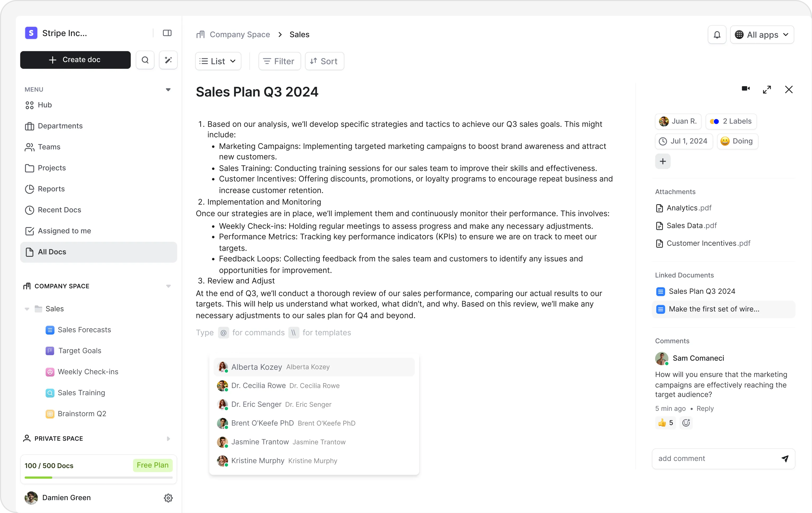Add an emoji reaction to Sam's comment

[686, 423]
